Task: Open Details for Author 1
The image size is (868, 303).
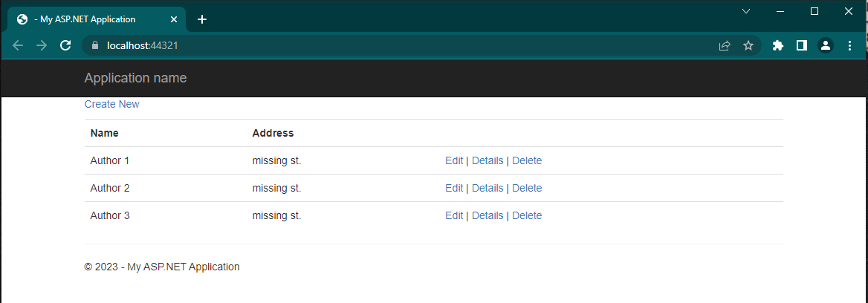Action: coord(488,160)
